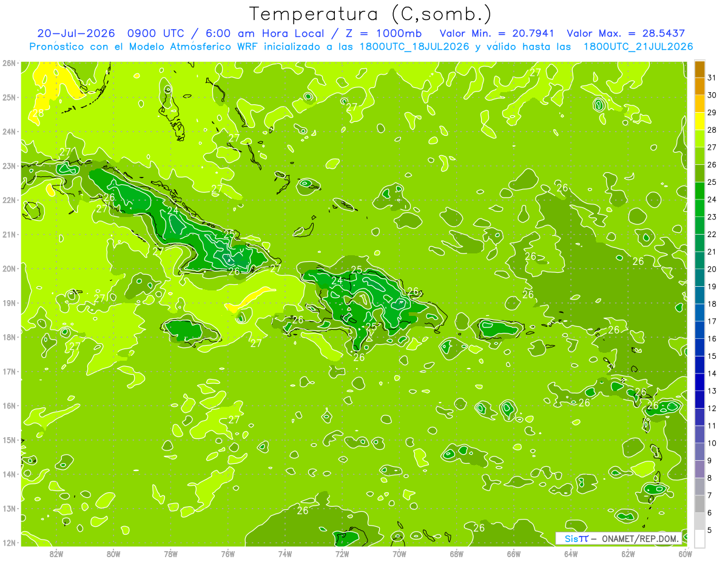Click the '0900 UTC' time label
Image resolution: width=728 pixels, height=562 pixels.
155,33
